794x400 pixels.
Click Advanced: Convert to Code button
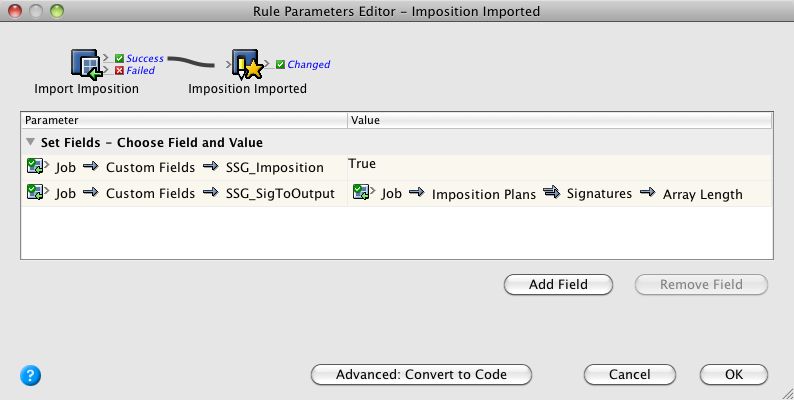pos(421,375)
